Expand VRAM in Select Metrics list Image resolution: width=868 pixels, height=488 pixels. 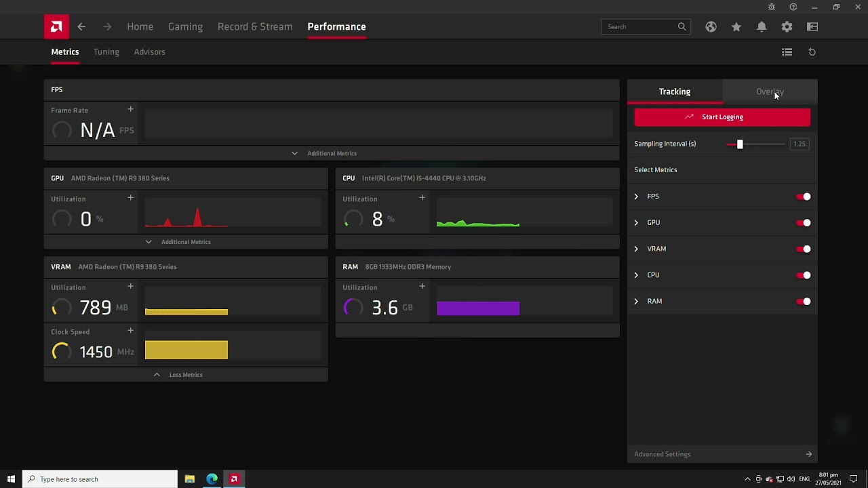point(636,249)
